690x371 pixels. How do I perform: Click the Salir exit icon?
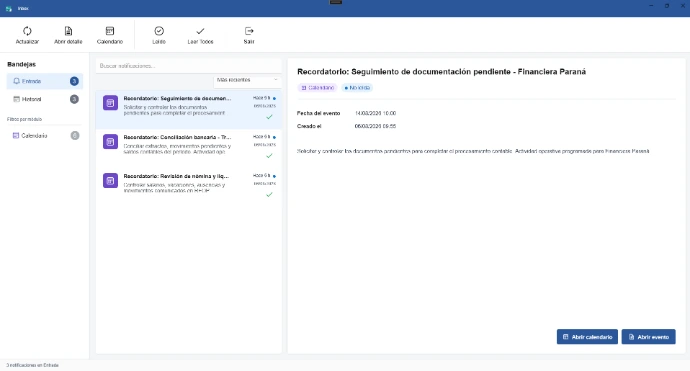coord(249,31)
